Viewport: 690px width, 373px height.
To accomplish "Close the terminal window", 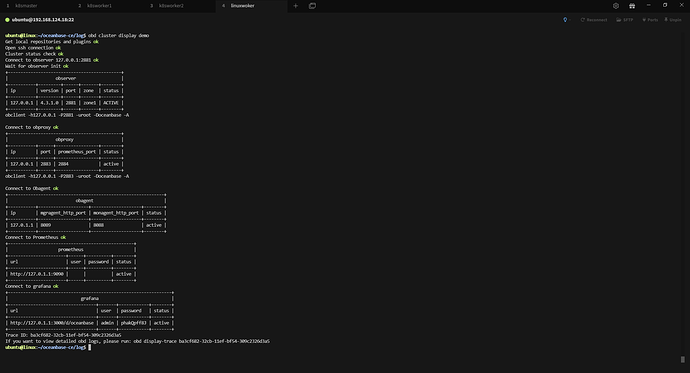I will coord(681,5).
